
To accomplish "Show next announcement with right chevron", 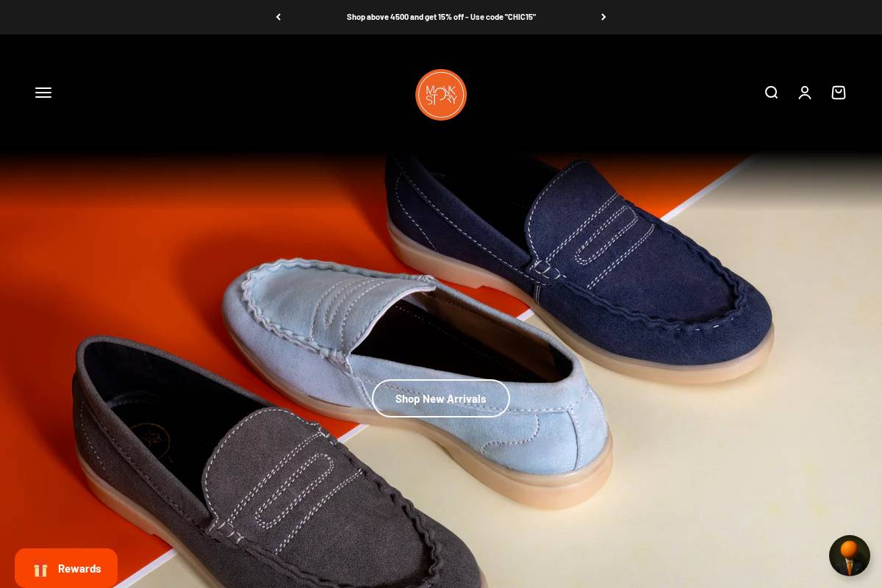I will pos(603,17).
